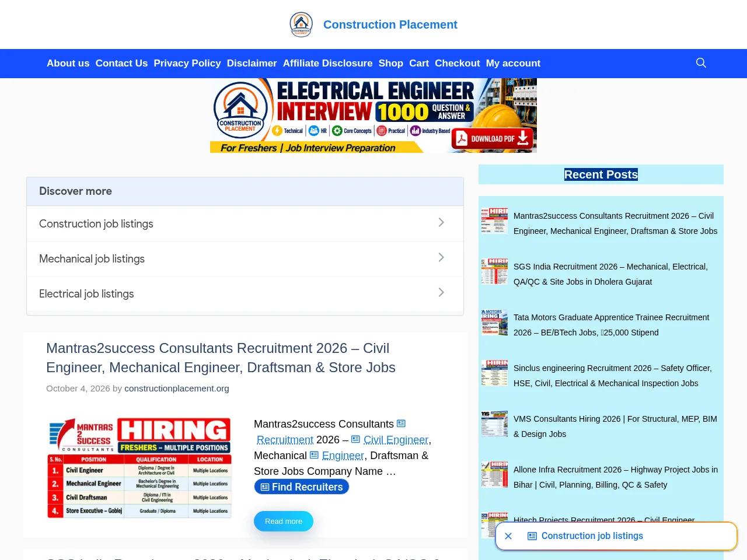
Task: Open recent post Mantras2success Consultants Recruitment
Action: coord(615,223)
